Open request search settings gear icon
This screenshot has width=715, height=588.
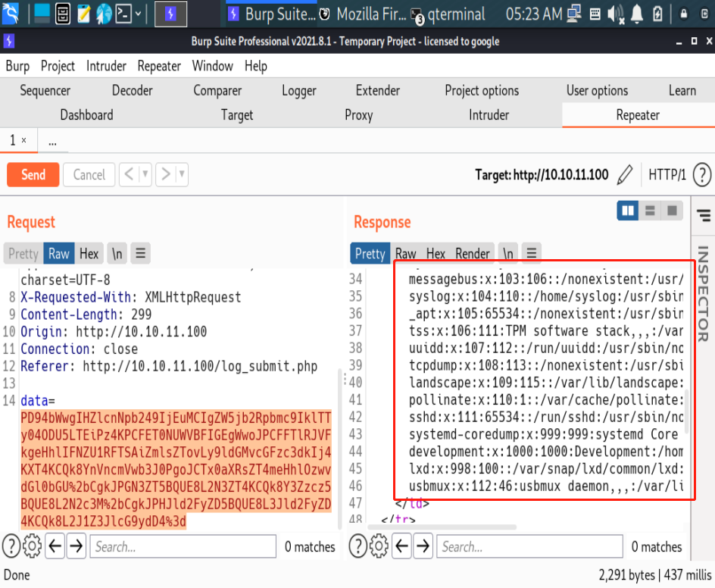(x=32, y=546)
